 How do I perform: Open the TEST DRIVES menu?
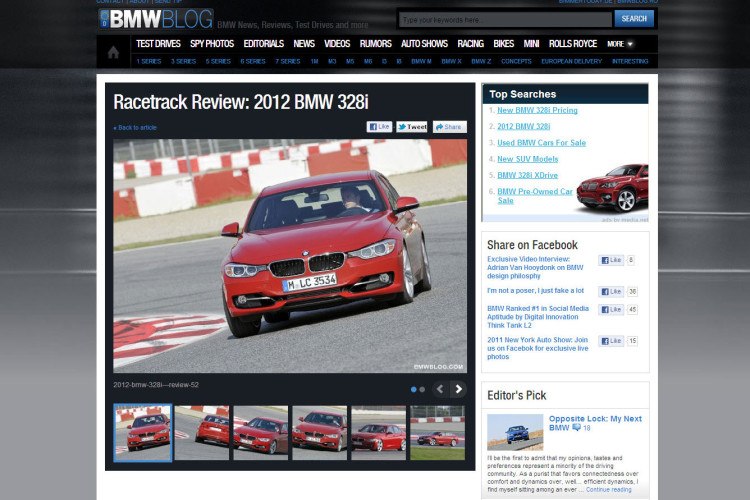(158, 44)
